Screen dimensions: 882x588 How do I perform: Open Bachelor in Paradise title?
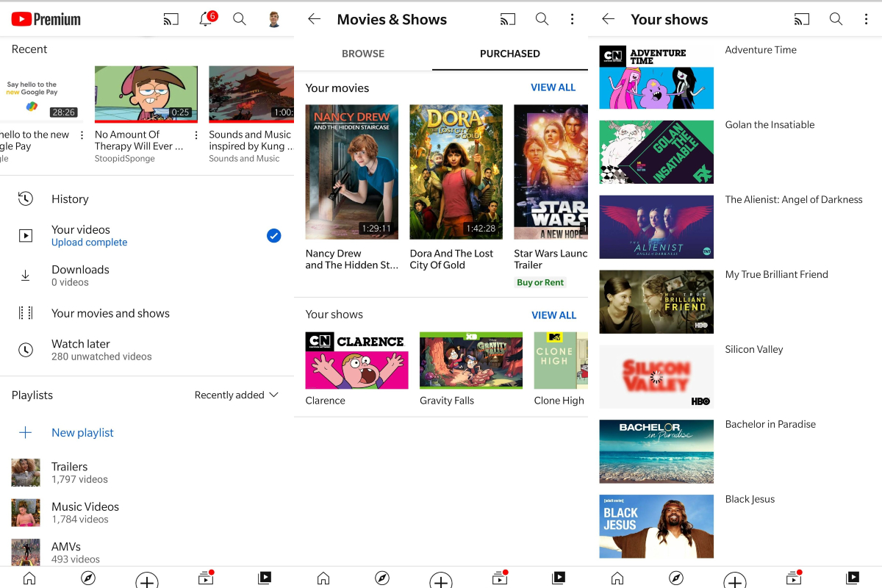click(x=771, y=425)
